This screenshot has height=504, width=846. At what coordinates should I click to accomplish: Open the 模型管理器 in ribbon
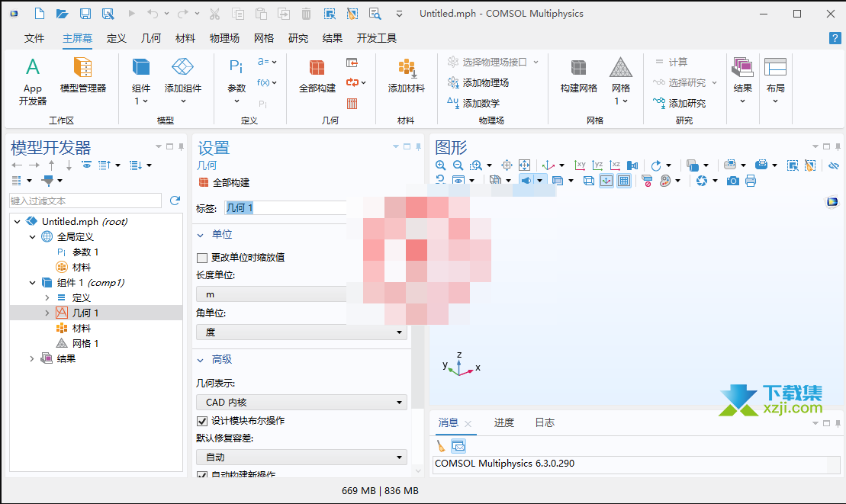pos(82,75)
